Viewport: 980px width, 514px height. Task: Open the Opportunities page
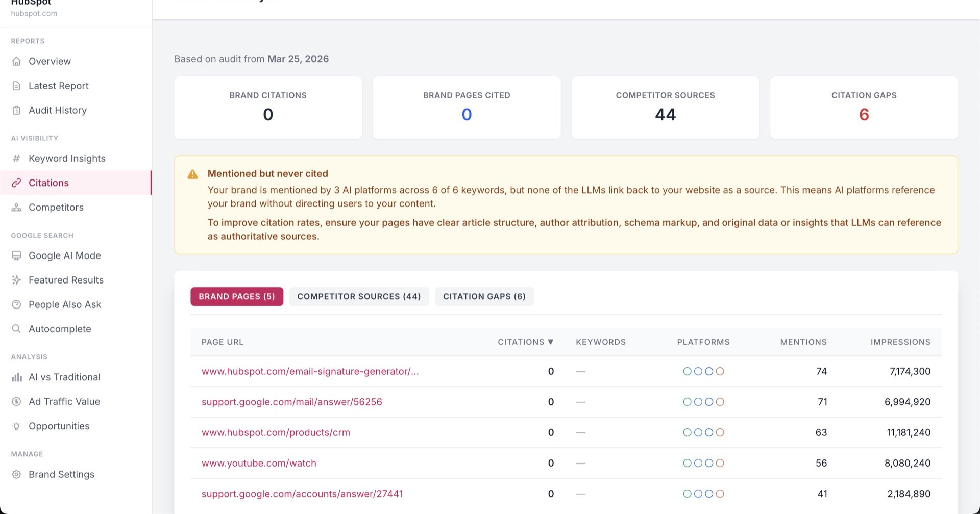76,426
